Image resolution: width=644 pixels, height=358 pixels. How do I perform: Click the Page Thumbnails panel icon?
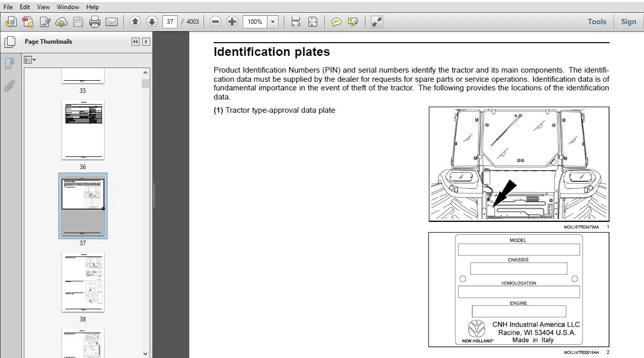click(9, 42)
